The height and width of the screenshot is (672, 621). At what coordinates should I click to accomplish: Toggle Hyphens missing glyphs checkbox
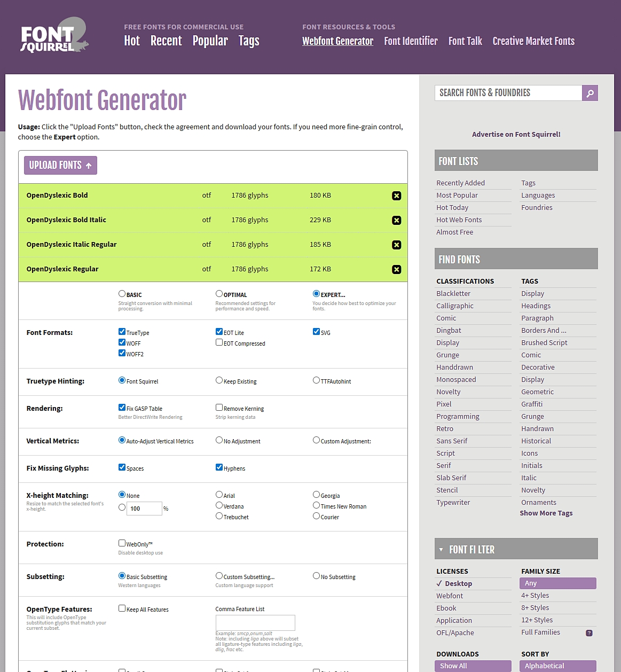[219, 467]
